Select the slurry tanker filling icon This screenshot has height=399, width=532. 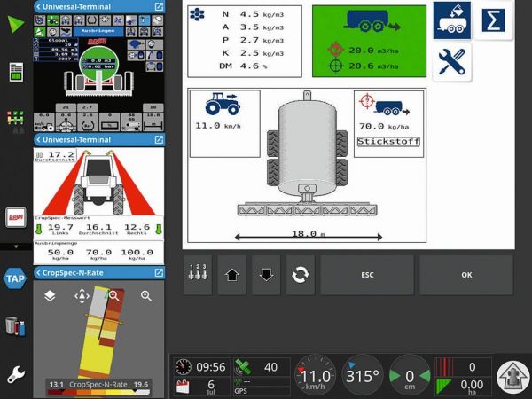tap(452, 20)
